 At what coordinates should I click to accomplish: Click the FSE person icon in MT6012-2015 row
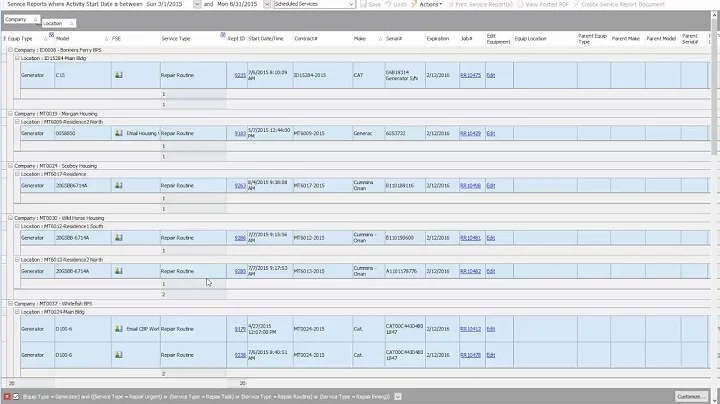point(118,238)
